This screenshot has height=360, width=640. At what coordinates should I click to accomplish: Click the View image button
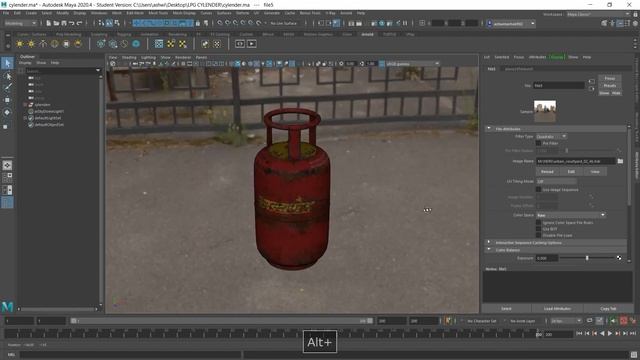(595, 171)
